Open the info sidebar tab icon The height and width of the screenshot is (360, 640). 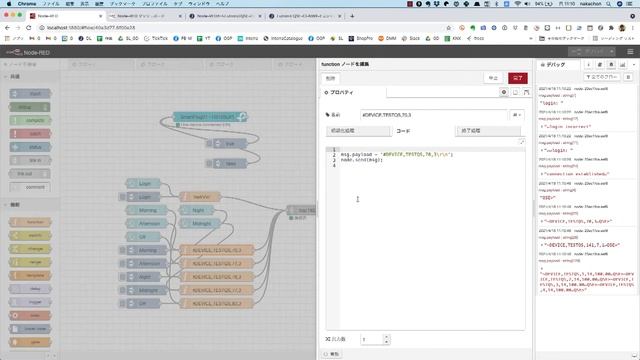(x=588, y=64)
